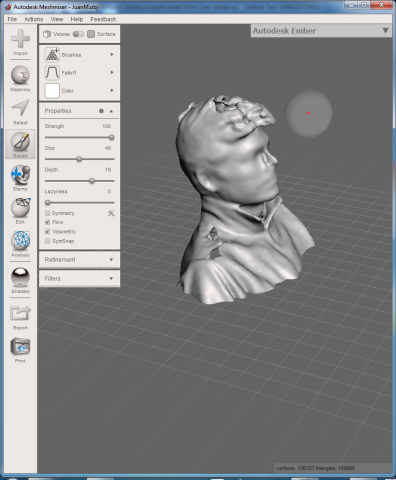Open the Analysis tools
This screenshot has height=480, width=396.
pos(20,244)
